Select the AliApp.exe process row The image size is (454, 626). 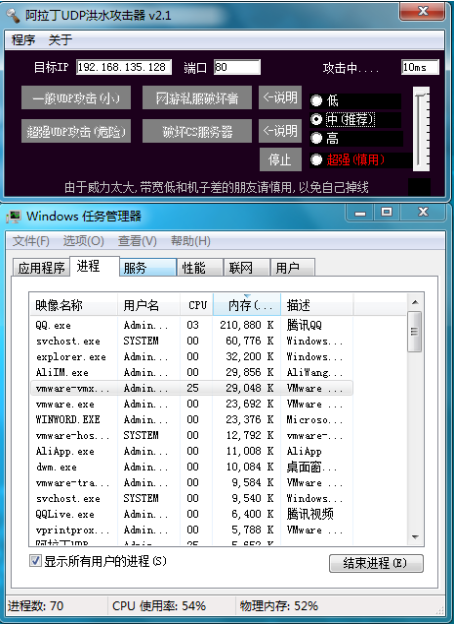coord(192,451)
